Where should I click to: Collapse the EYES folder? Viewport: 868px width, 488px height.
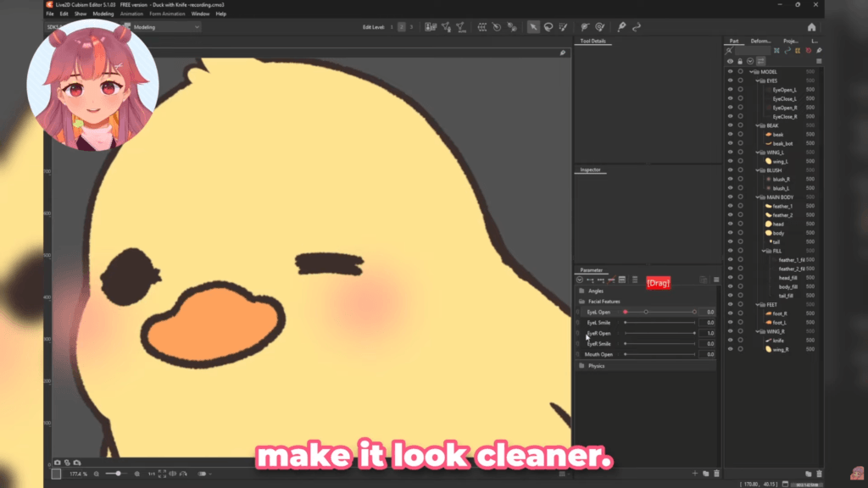pos(757,80)
